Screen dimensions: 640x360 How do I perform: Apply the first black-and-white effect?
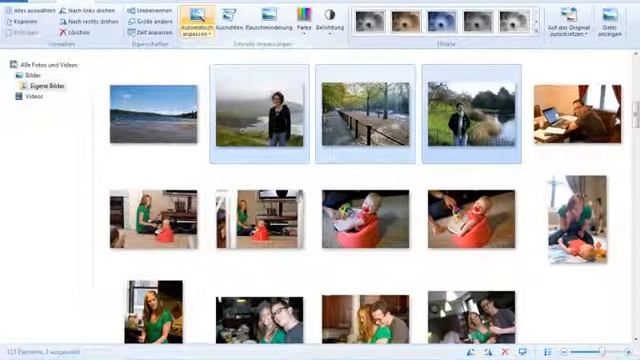(370, 21)
